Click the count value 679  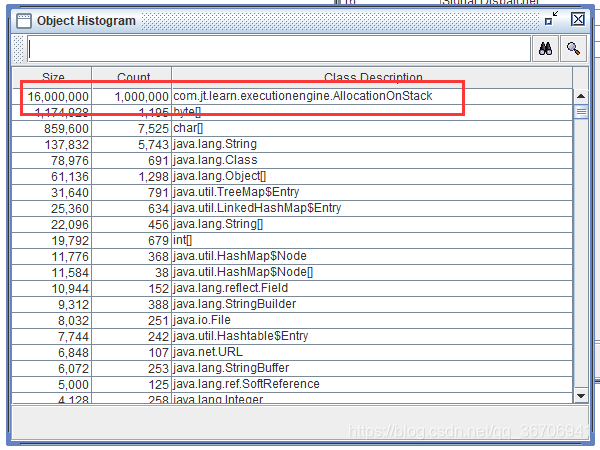click(x=158, y=241)
